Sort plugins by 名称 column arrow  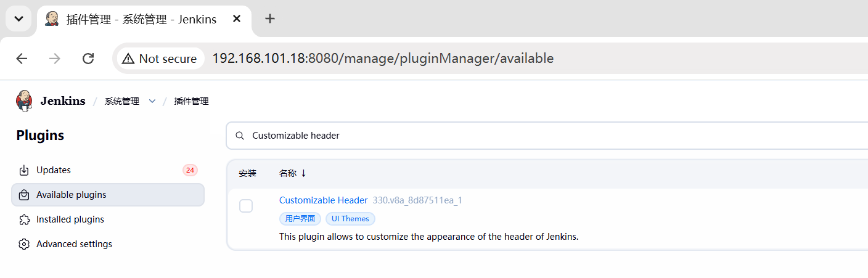(x=303, y=173)
